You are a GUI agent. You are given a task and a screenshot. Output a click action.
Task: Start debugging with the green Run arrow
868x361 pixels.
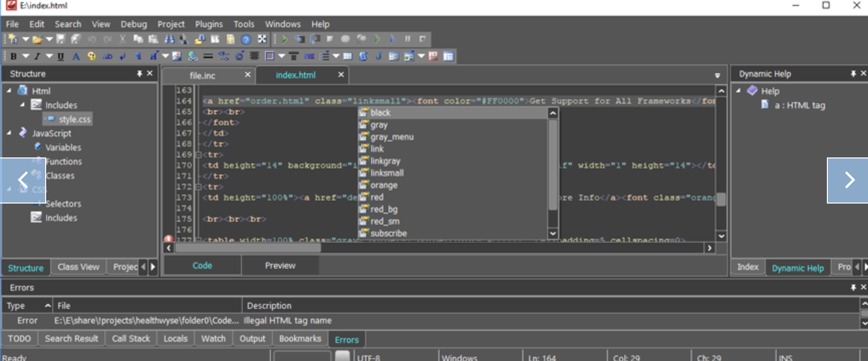[x=284, y=39]
